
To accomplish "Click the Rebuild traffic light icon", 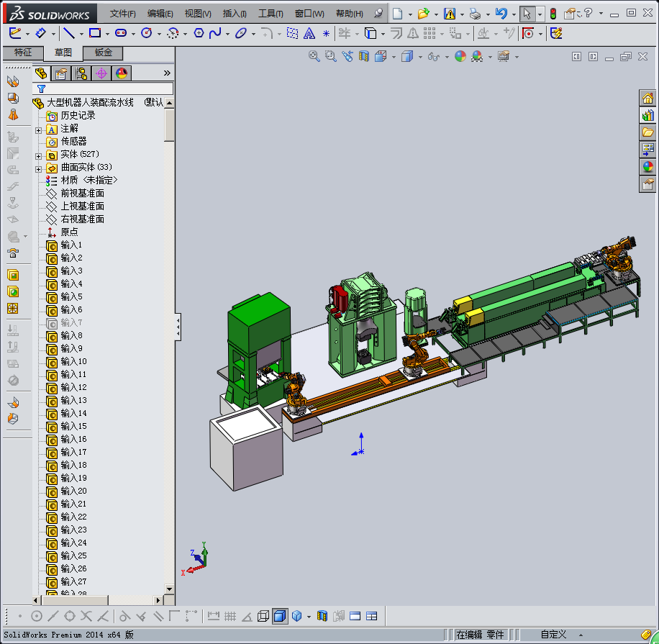I will pos(553,14).
